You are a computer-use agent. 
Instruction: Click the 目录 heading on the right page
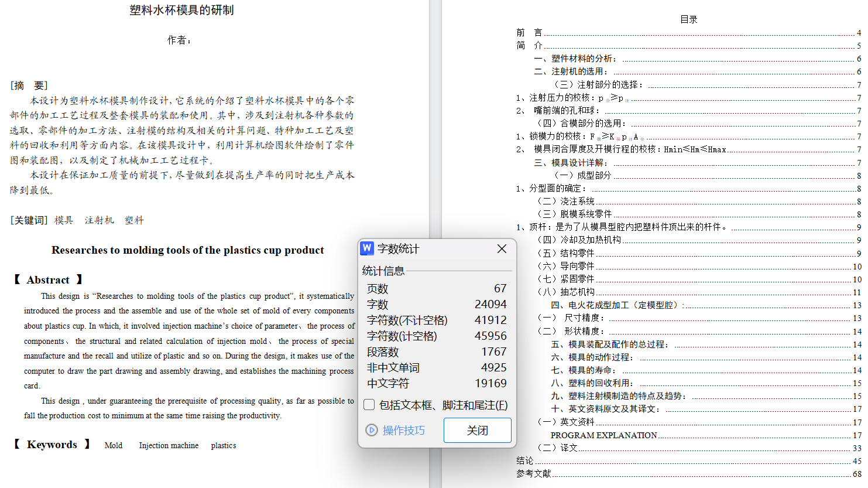pyautogui.click(x=688, y=19)
